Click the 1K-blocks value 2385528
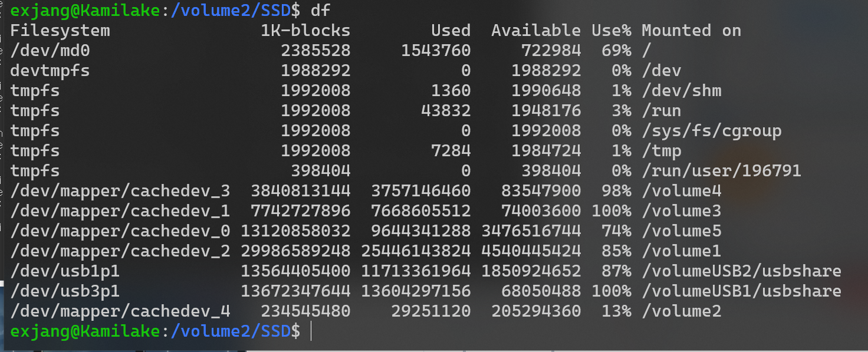This screenshot has height=352, width=868. (x=315, y=51)
